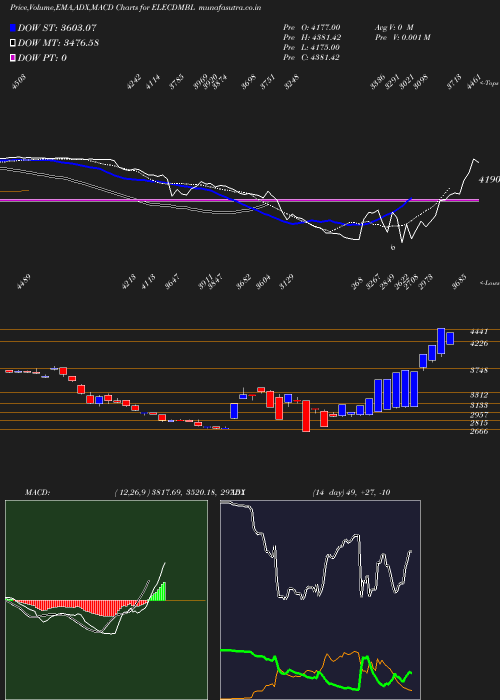This screenshot has width=500, height=700.
Task: Click the Pre V: 0.001 M readout
Action: click(403, 38)
